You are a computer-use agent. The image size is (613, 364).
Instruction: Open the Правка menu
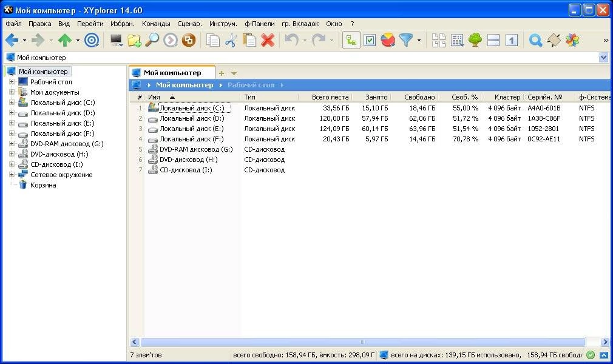tap(40, 24)
